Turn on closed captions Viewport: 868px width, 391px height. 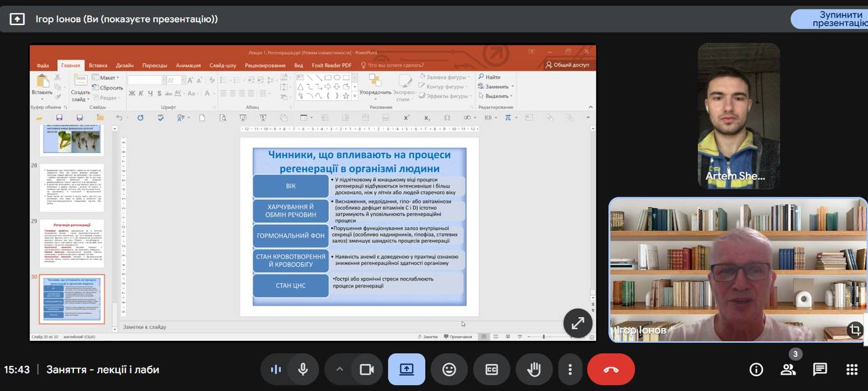pos(492,369)
